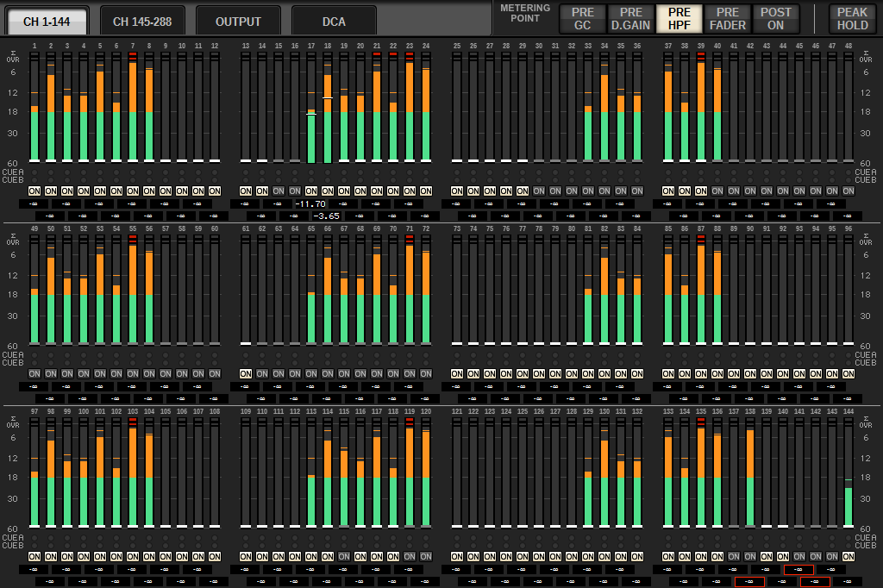Click the PRE HPF metering button

pos(679,19)
